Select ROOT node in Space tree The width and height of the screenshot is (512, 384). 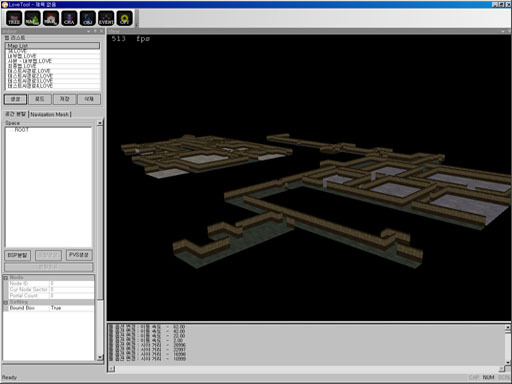tap(22, 130)
